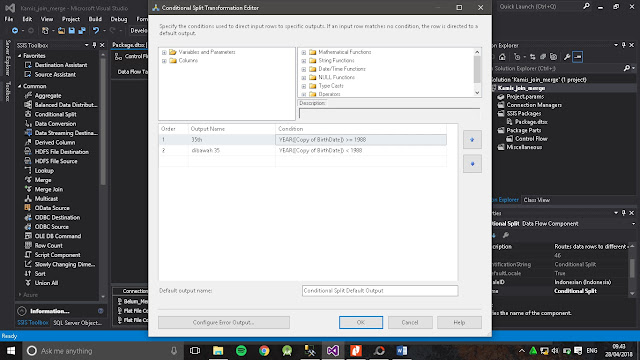This screenshot has width=640, height=360.
Task: Select Multicast in the toolbox
Action: click(x=46, y=199)
